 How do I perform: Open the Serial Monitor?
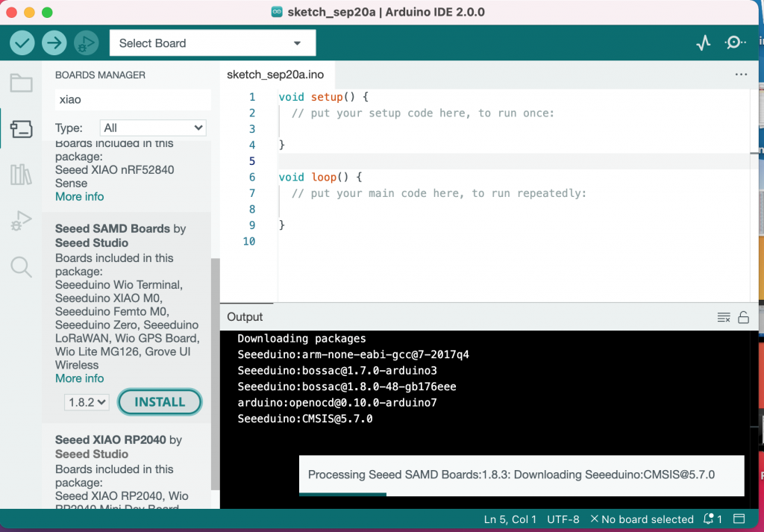coord(735,43)
